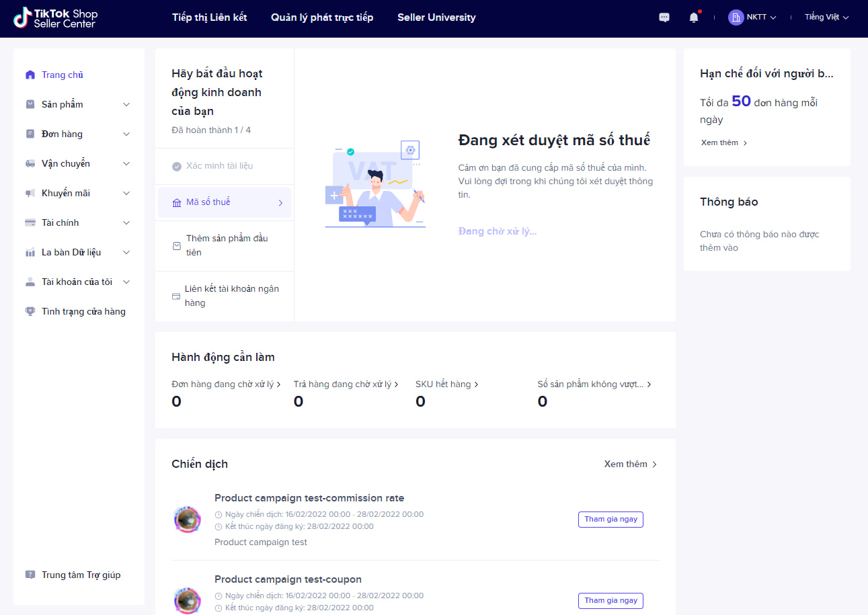Click the TikTok Shop Seller Center logo
This screenshot has width=868, height=615.
tap(56, 18)
